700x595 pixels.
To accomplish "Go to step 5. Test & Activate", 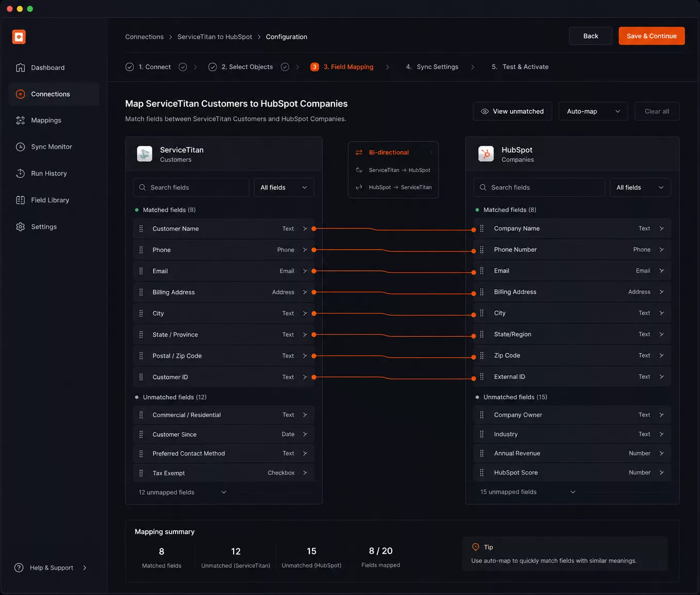I will [x=520, y=67].
